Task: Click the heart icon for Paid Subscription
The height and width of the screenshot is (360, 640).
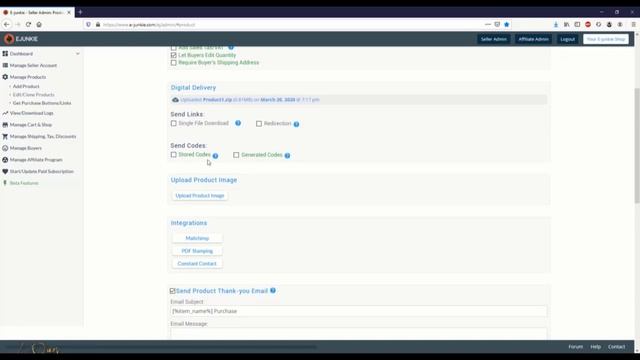Action: (x=5, y=171)
